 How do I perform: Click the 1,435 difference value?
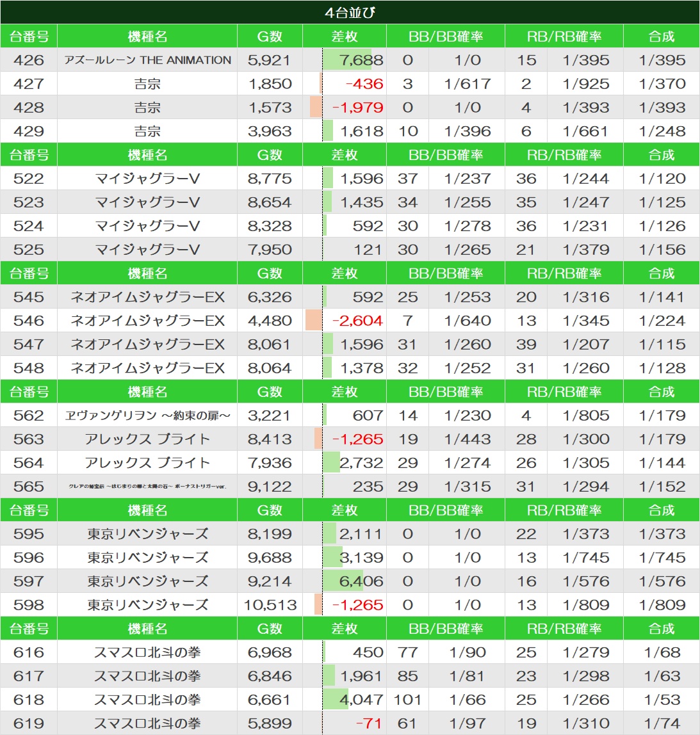(x=361, y=202)
